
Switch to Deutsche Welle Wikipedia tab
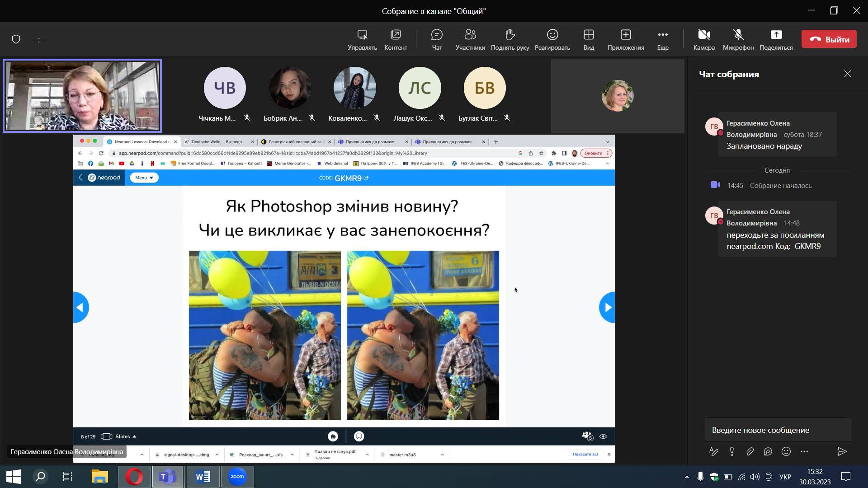pos(219,141)
